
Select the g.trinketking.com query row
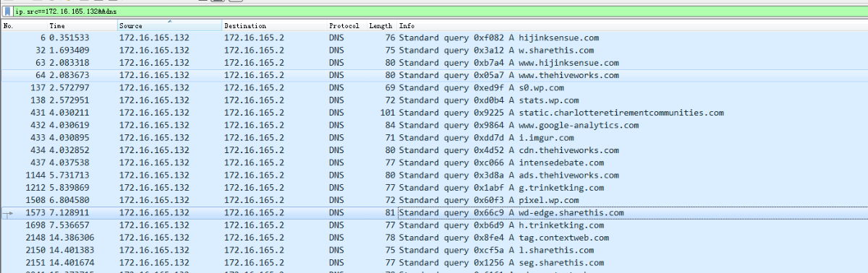click(x=434, y=188)
